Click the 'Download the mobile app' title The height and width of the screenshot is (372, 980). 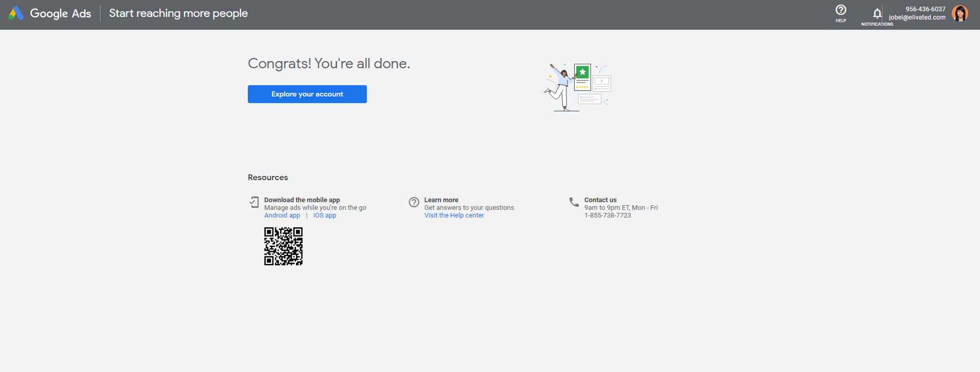[x=302, y=200]
